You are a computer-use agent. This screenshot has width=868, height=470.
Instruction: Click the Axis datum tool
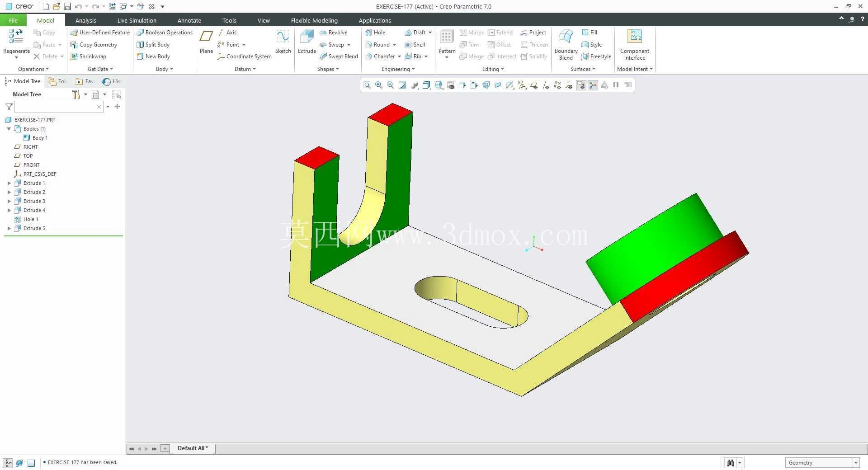[227, 33]
